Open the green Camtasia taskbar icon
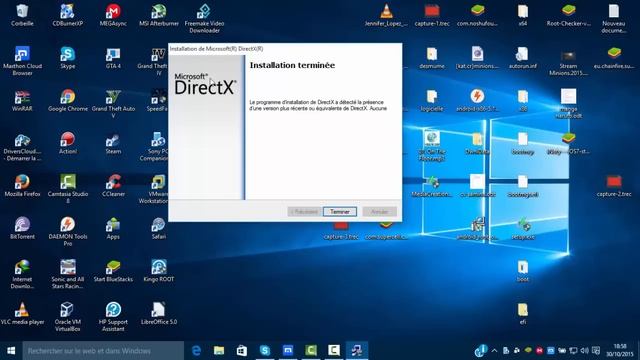 tap(311, 351)
